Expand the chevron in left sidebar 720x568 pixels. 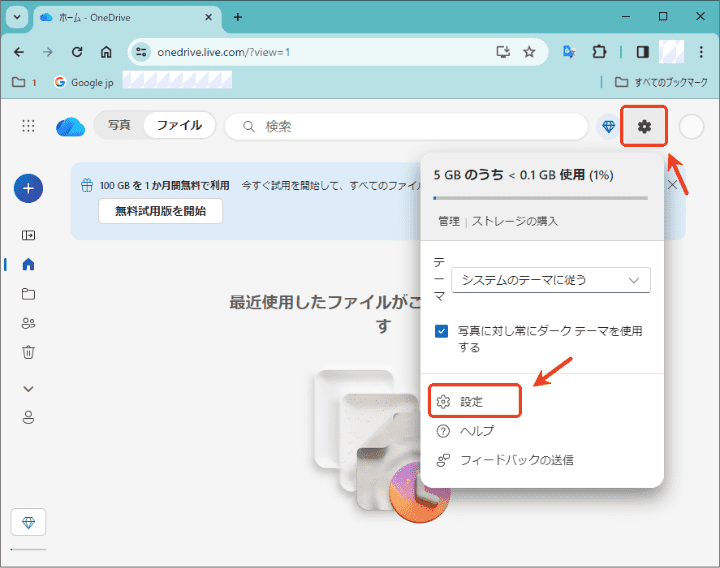point(28,388)
